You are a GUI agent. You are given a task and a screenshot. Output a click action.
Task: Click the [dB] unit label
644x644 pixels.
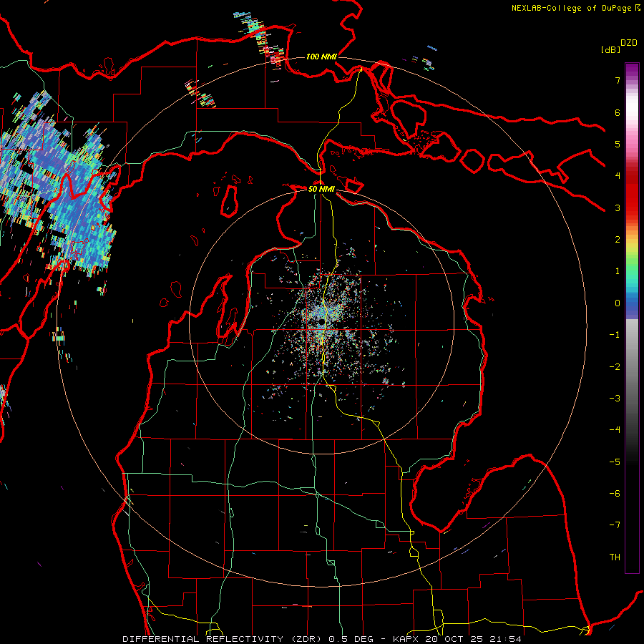coord(610,49)
